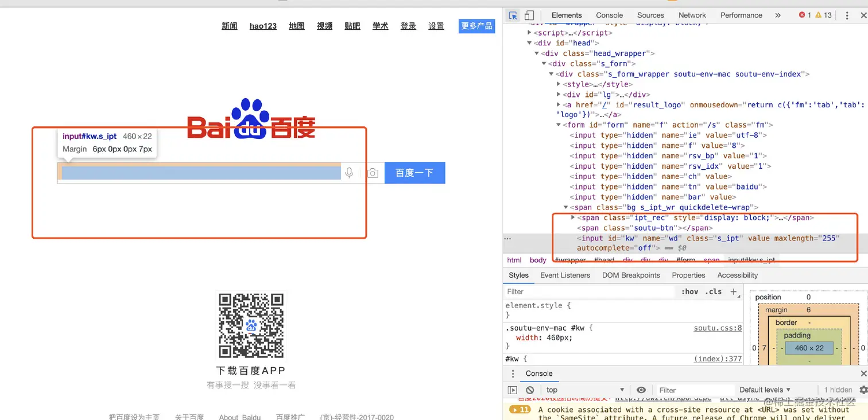Open the Network tab
868x420 pixels.
point(692,15)
